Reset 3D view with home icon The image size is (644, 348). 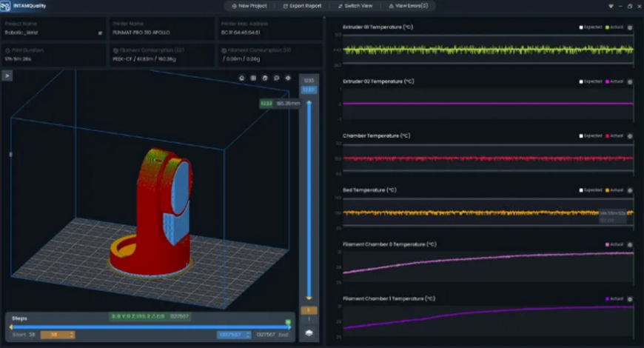click(x=241, y=78)
